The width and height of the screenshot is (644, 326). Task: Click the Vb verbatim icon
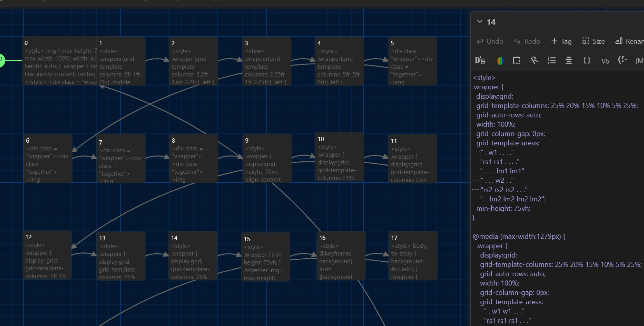pyautogui.click(x=605, y=61)
